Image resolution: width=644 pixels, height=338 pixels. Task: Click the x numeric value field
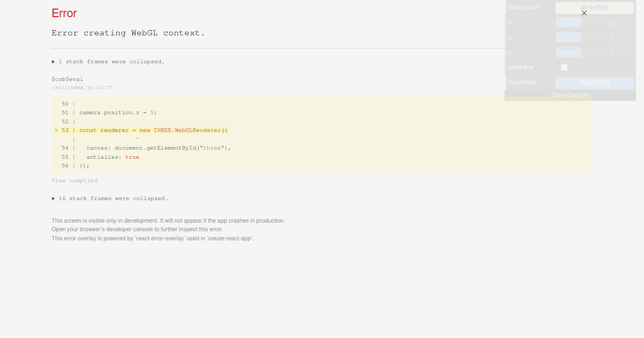click(621, 23)
